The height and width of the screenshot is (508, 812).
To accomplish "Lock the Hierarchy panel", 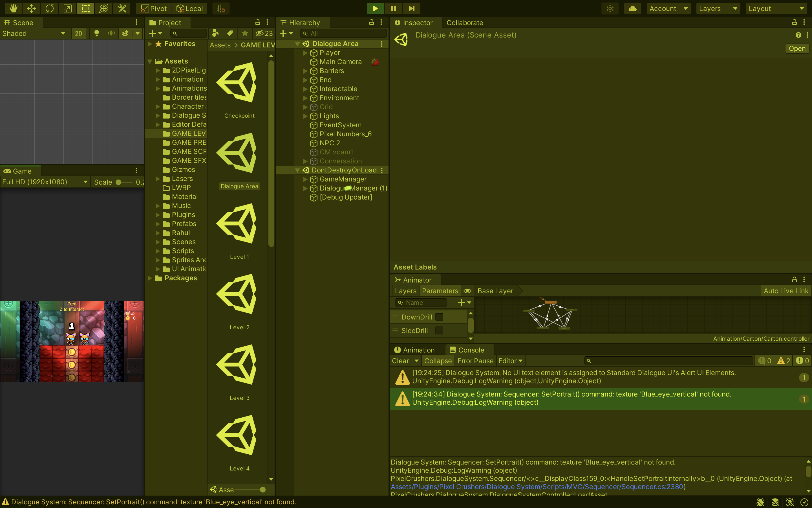I will pyautogui.click(x=371, y=22).
